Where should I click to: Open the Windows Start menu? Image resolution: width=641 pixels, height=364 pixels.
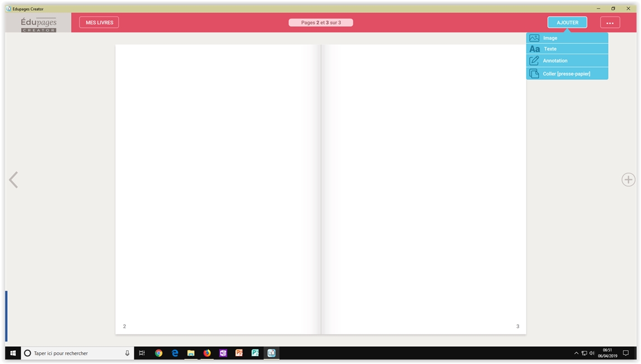pyautogui.click(x=13, y=353)
